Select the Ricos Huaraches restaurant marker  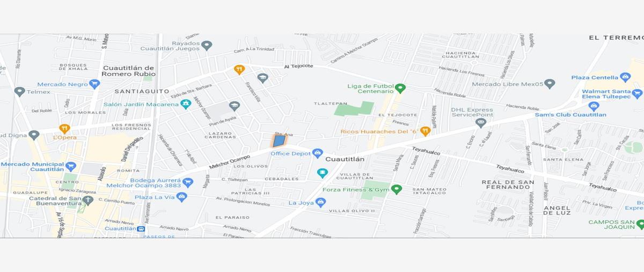(425, 131)
